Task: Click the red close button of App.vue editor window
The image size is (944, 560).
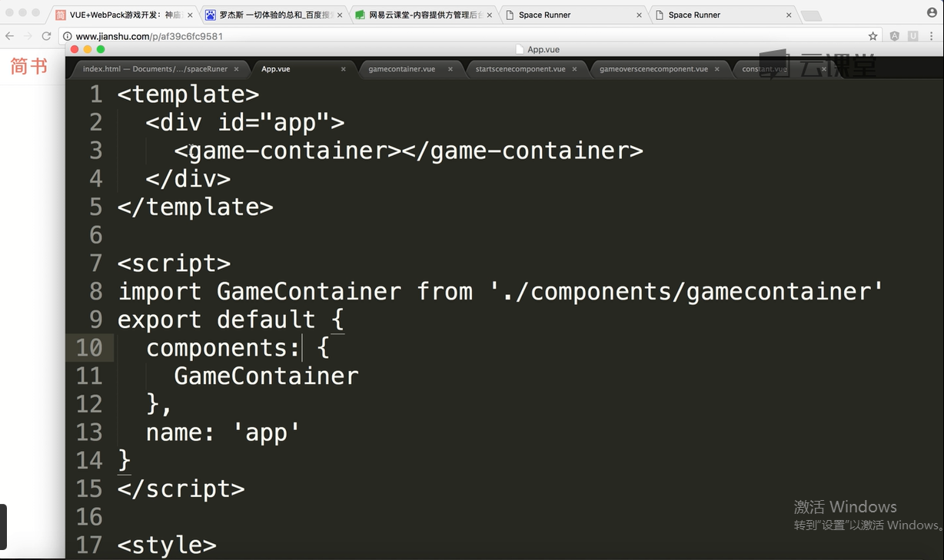Action: point(75,49)
